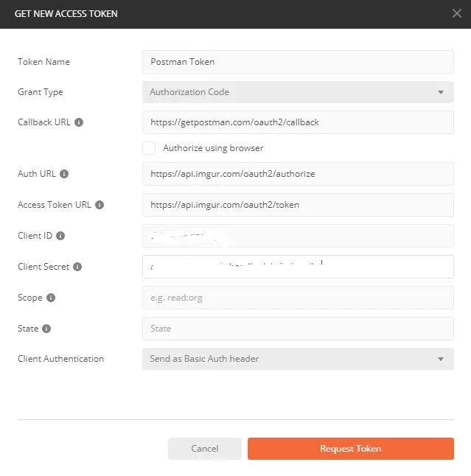Focus the Client Secret input field
This screenshot has width=471, height=476.
[298, 267]
